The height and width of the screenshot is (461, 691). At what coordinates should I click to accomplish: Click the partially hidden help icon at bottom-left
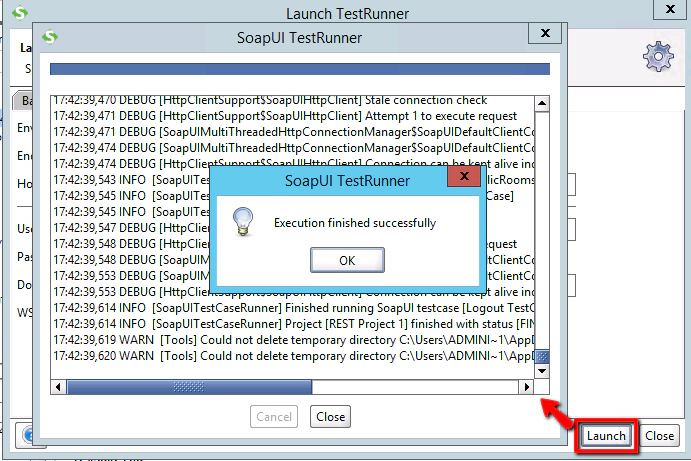pyautogui.click(x=26, y=435)
